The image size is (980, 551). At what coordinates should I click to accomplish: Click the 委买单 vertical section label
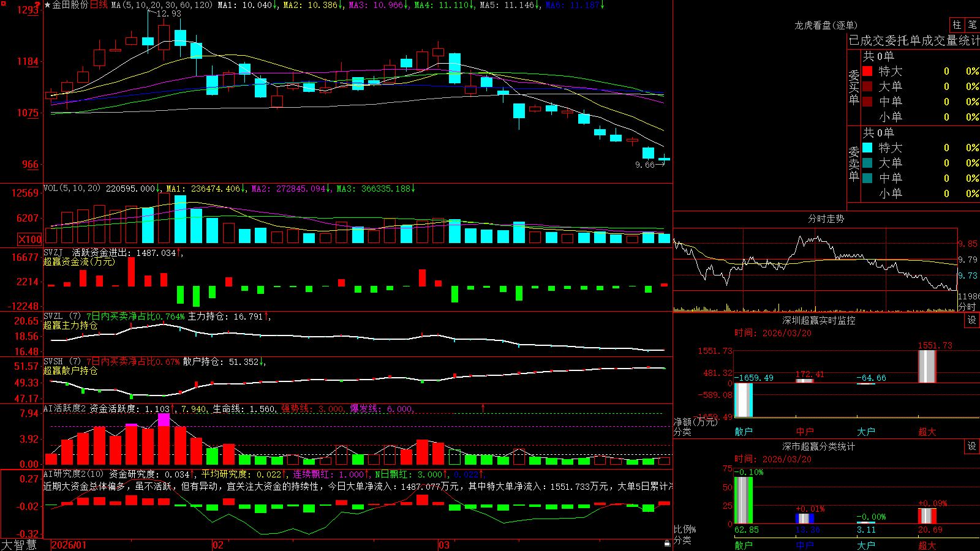(854, 88)
